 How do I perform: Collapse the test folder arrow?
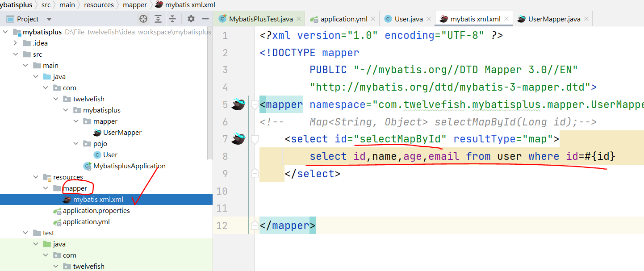coord(25,233)
